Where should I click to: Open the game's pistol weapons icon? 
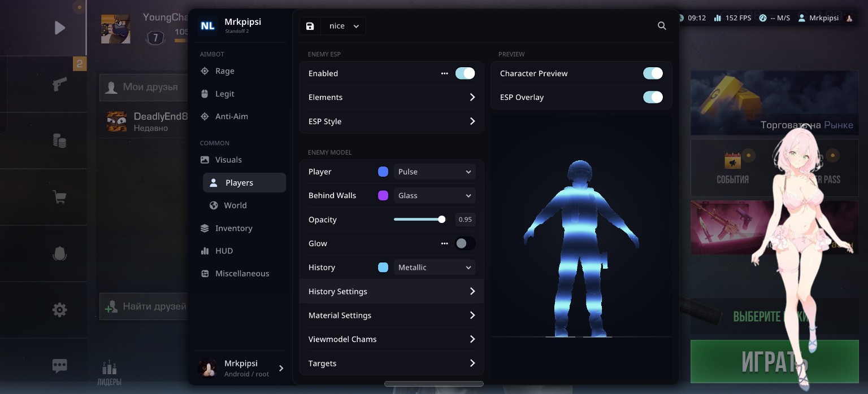click(59, 85)
